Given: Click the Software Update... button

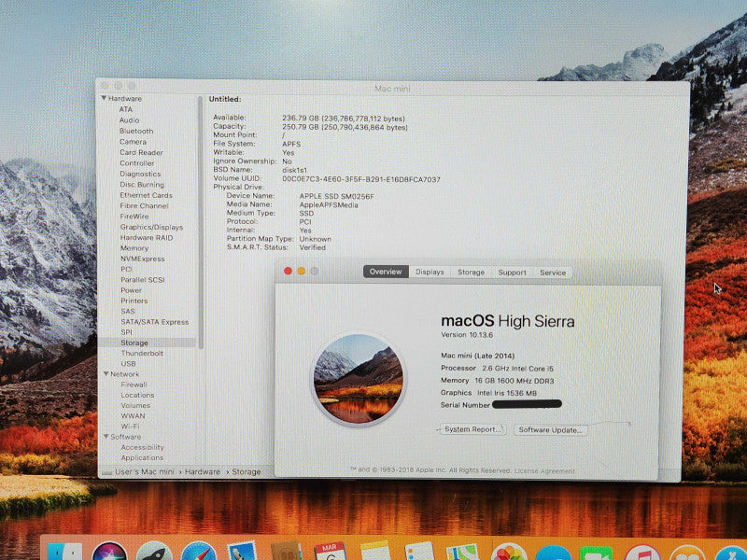Looking at the screenshot, I should (x=551, y=429).
